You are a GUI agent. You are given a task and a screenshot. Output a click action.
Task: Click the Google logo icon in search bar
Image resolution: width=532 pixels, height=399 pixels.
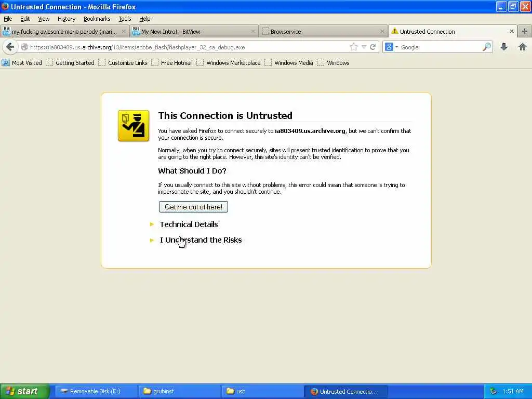click(389, 47)
